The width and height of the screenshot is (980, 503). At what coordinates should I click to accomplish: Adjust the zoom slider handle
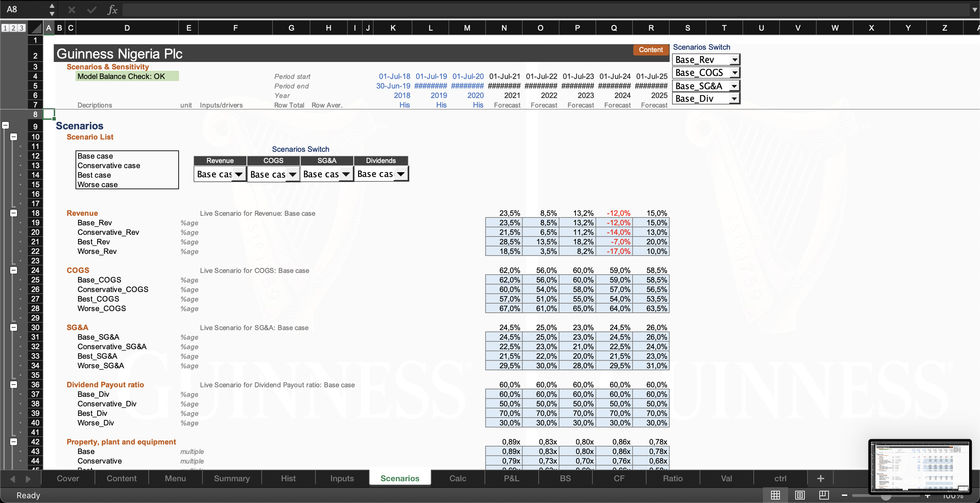[x=886, y=496]
